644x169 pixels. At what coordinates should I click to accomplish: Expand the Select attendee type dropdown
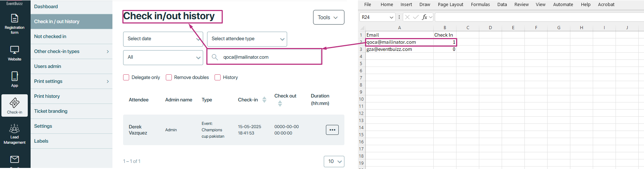point(247,39)
